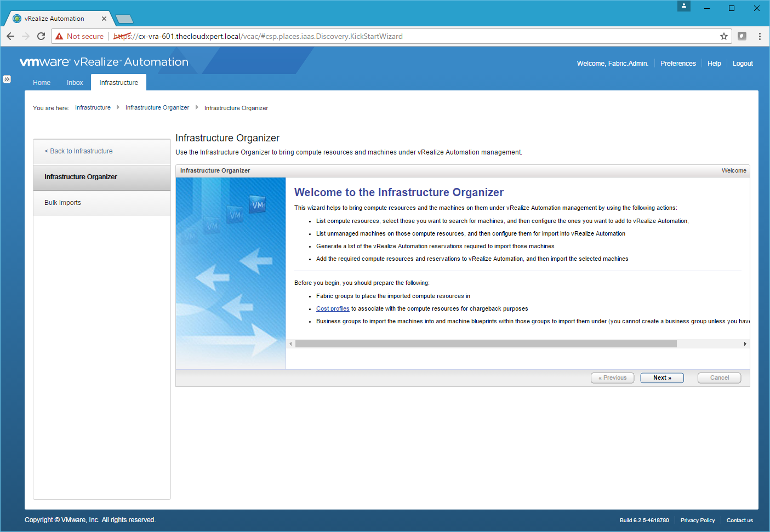Switch to the Home tab
Screen dimensions: 770x532
42,83
